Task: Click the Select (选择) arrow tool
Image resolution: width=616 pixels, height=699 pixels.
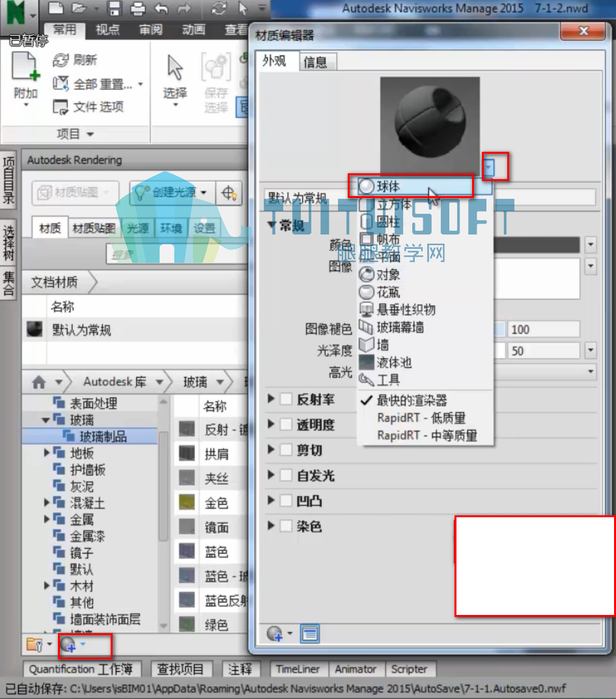Action: click(x=175, y=67)
